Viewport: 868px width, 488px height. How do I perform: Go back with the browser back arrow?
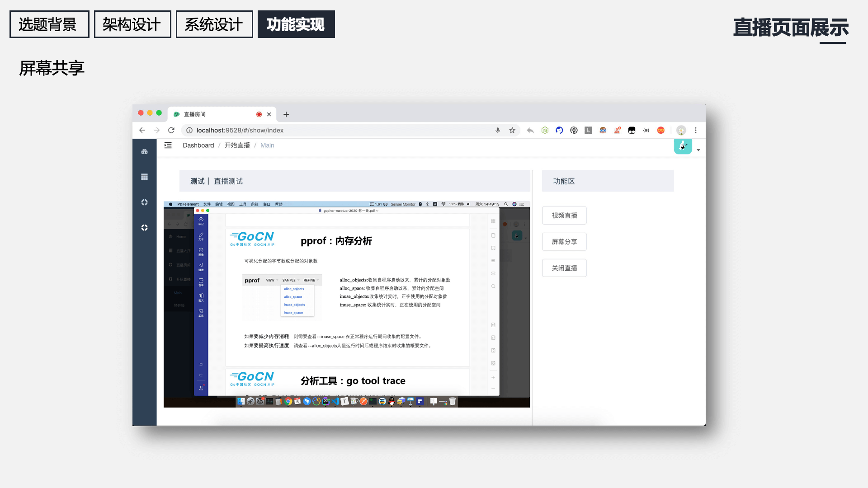[142, 131]
